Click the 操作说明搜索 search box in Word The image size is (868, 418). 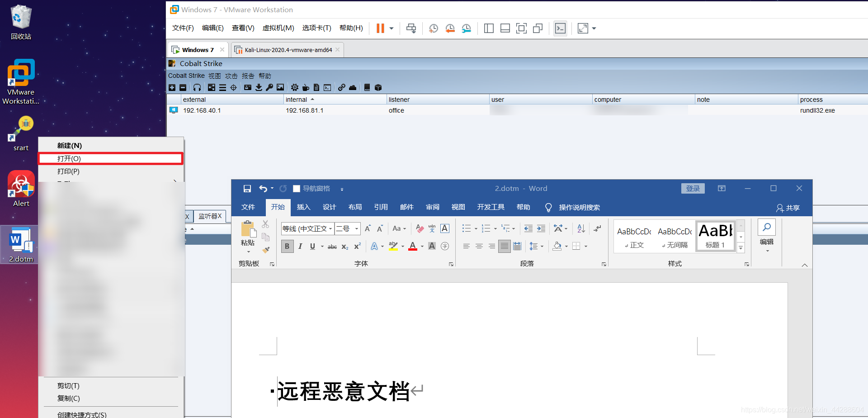click(x=580, y=208)
